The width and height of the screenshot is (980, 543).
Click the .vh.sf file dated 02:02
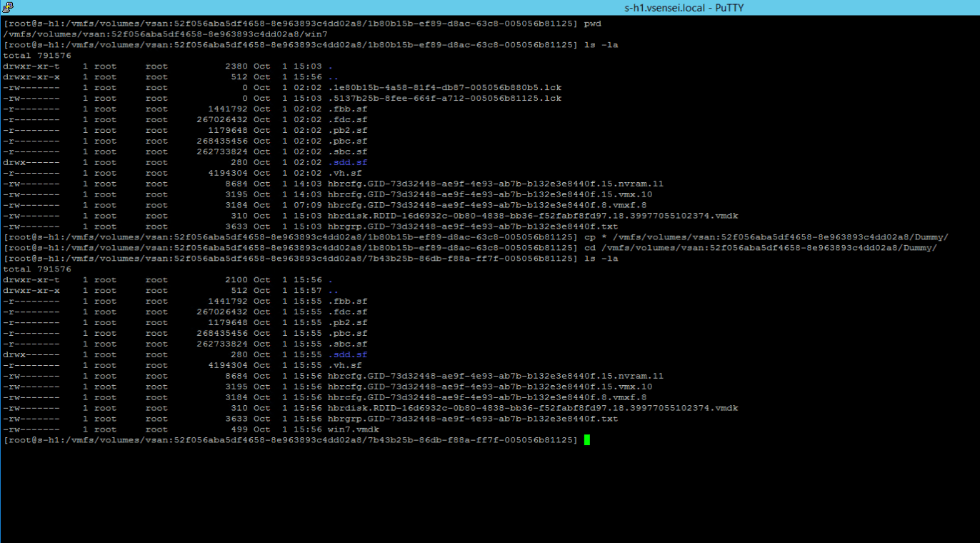tap(345, 173)
